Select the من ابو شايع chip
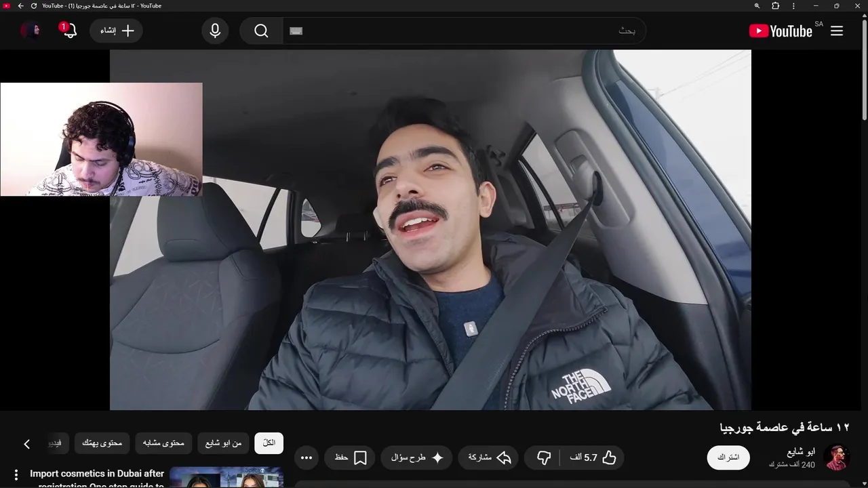 (223, 443)
